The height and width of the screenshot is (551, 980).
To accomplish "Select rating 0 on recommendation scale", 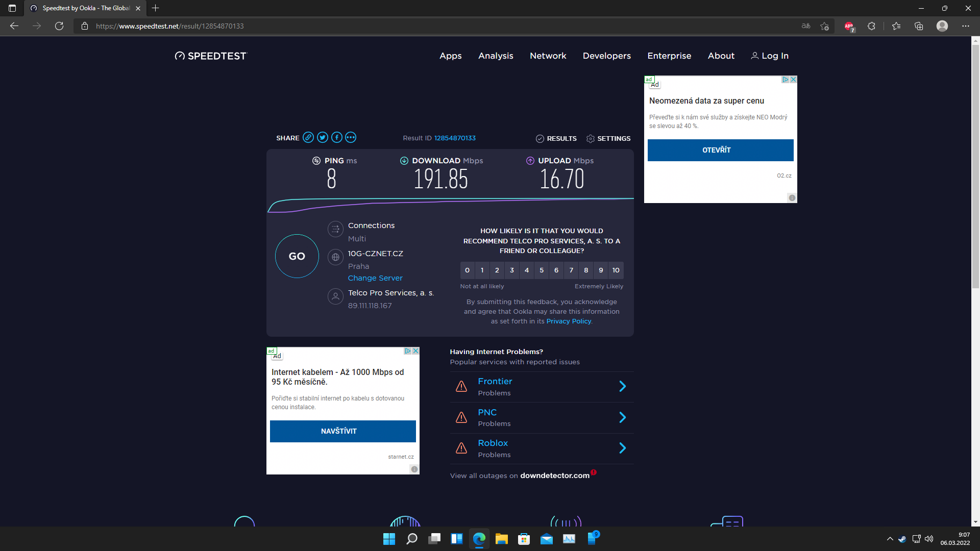I will pyautogui.click(x=467, y=270).
